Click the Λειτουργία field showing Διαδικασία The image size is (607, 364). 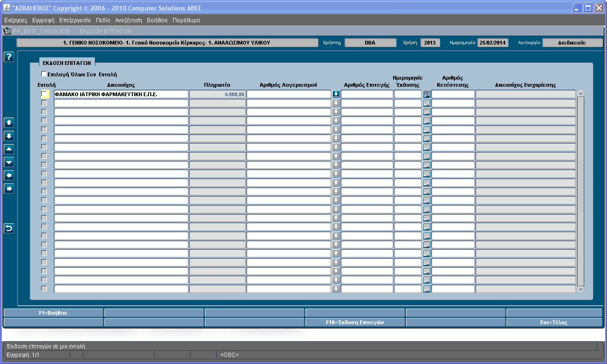(x=572, y=43)
